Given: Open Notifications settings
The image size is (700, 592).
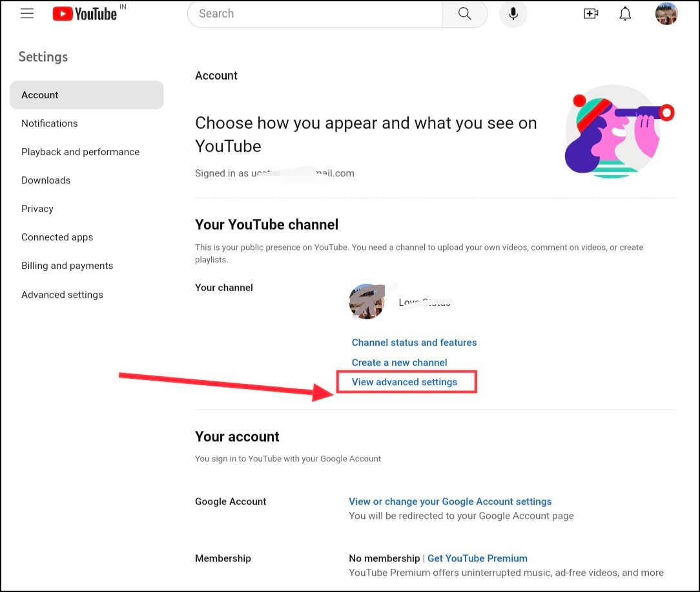Looking at the screenshot, I should [50, 123].
